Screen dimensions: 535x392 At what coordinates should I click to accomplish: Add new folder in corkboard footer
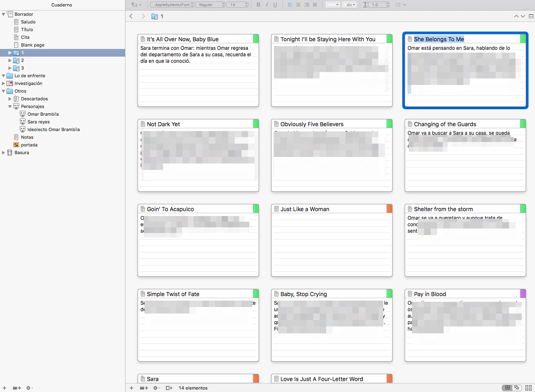click(x=144, y=388)
